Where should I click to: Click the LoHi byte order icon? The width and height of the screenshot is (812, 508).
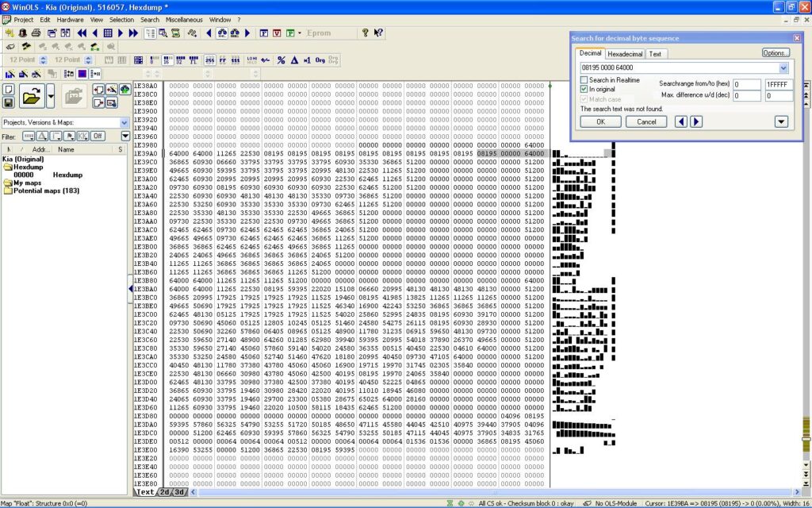point(251,60)
